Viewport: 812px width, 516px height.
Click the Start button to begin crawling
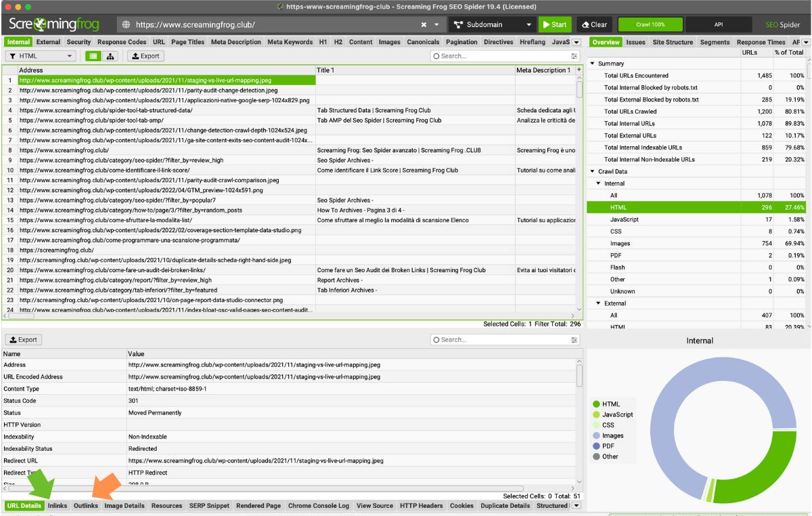[x=555, y=24]
